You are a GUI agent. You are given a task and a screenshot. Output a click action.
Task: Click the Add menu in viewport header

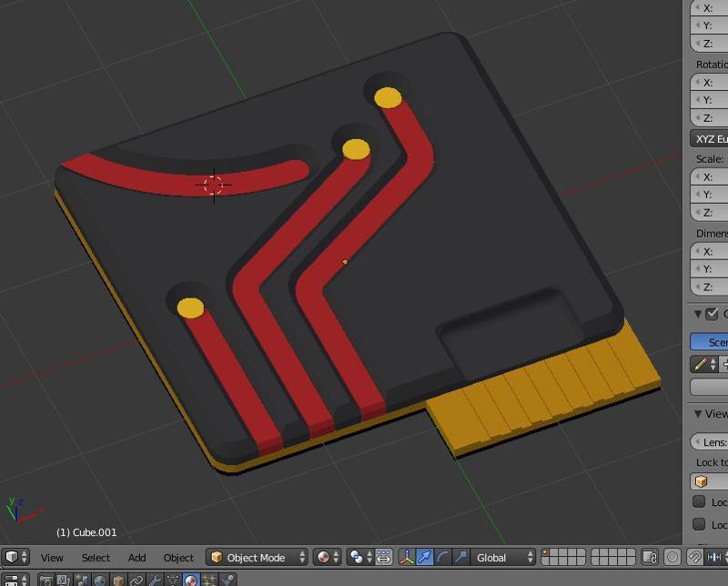coord(136,558)
